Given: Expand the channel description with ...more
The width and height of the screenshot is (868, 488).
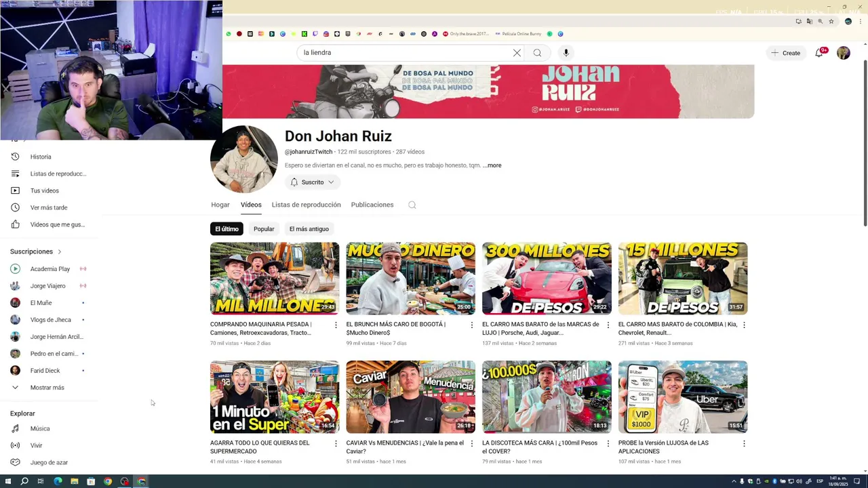Looking at the screenshot, I should 492,165.
